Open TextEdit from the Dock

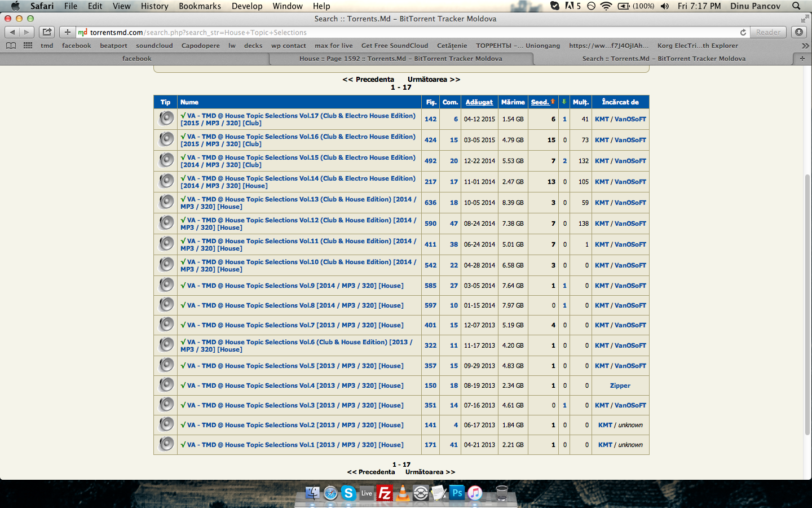tap(439, 493)
